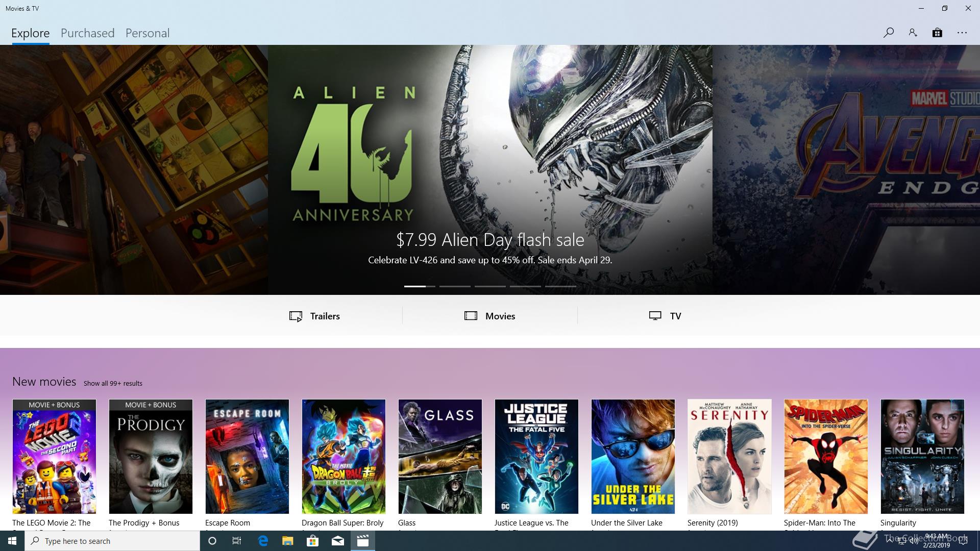The image size is (980, 551).
Task: Show all 99+ results for New movies
Action: [x=113, y=383]
